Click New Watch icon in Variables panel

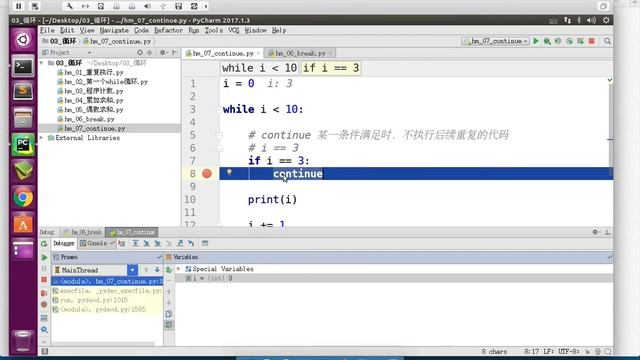(x=169, y=269)
